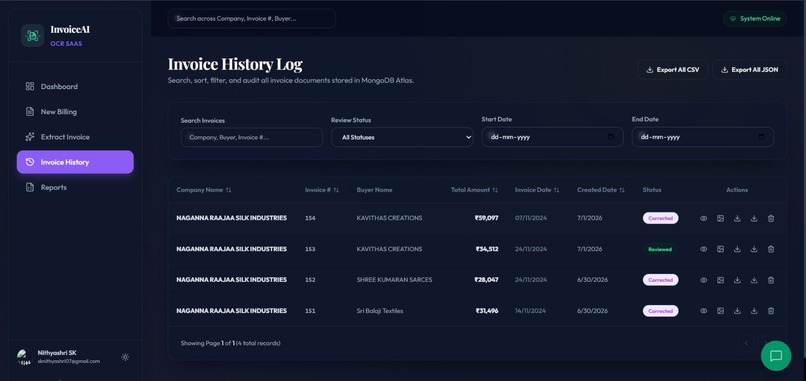Delete invoice 152 with the trash icon
The width and height of the screenshot is (806, 381).
(771, 280)
